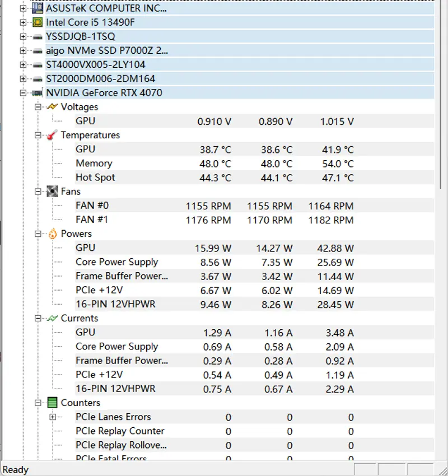The width and height of the screenshot is (448, 476).
Task: Select the Memory temperature row label
Action: click(x=94, y=164)
